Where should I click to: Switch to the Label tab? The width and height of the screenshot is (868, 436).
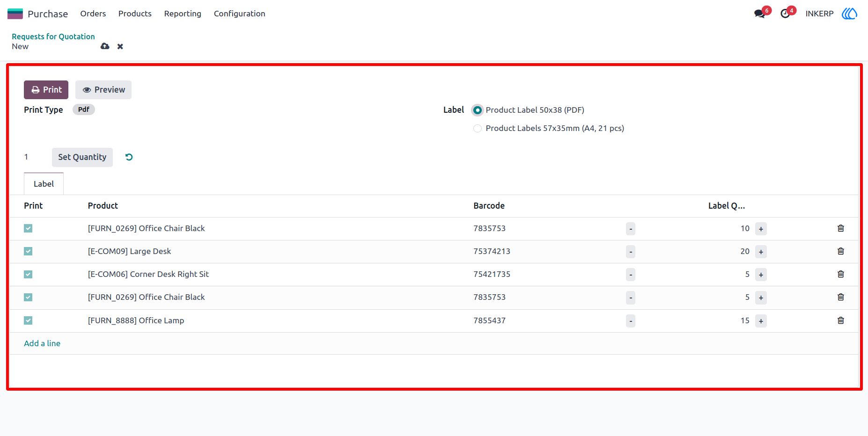(x=44, y=184)
